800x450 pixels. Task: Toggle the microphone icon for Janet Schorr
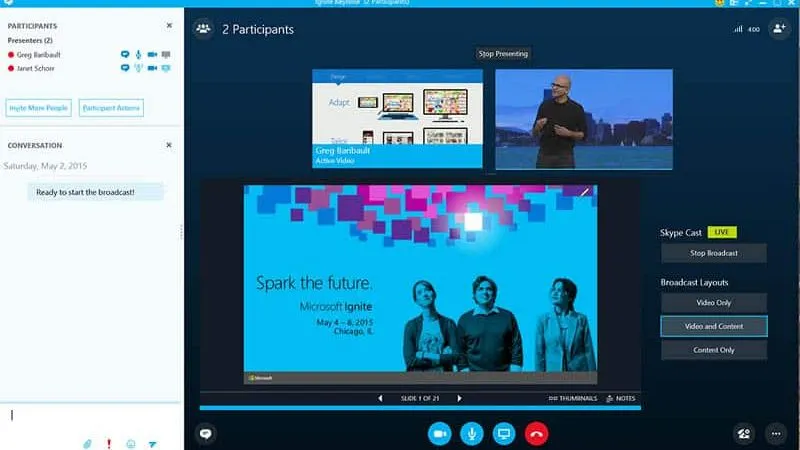[138, 68]
